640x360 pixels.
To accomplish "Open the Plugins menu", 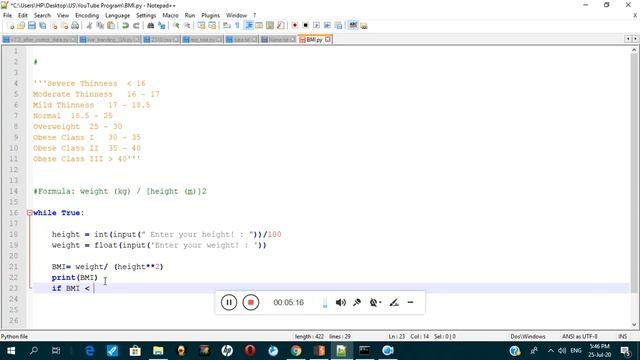I will tap(211, 15).
